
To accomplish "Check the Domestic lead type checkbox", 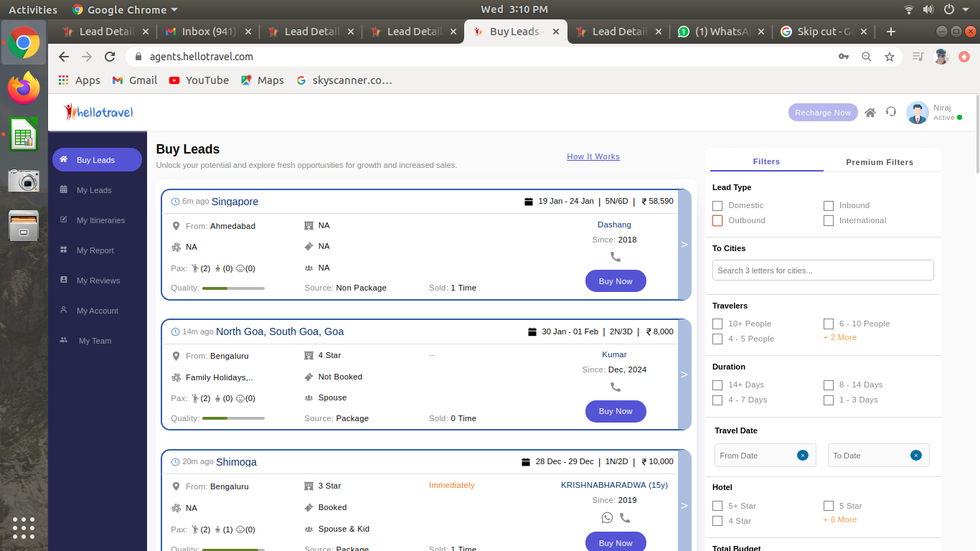I will coord(717,206).
